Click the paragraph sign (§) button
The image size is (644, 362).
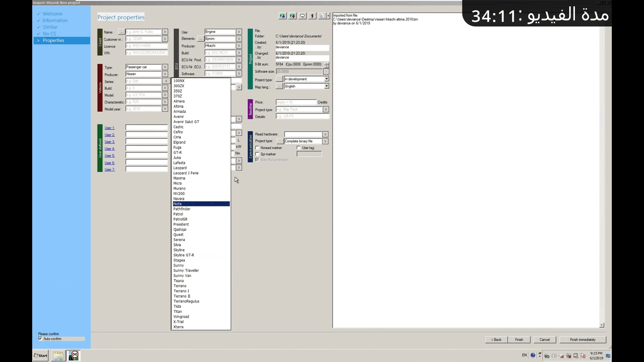[312, 16]
